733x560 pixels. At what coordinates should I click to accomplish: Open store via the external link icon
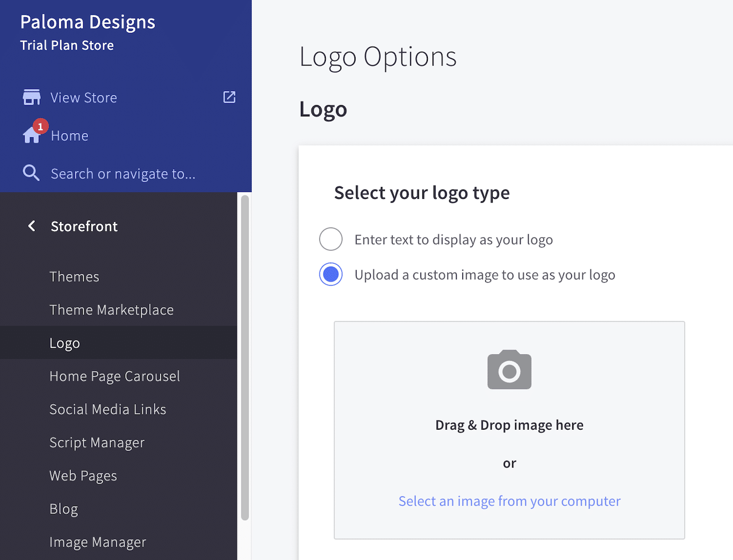pos(229,97)
